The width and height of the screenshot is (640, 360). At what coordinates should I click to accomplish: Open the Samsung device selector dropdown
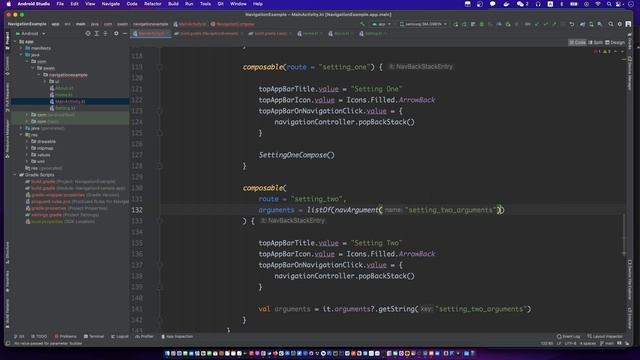coord(423,24)
